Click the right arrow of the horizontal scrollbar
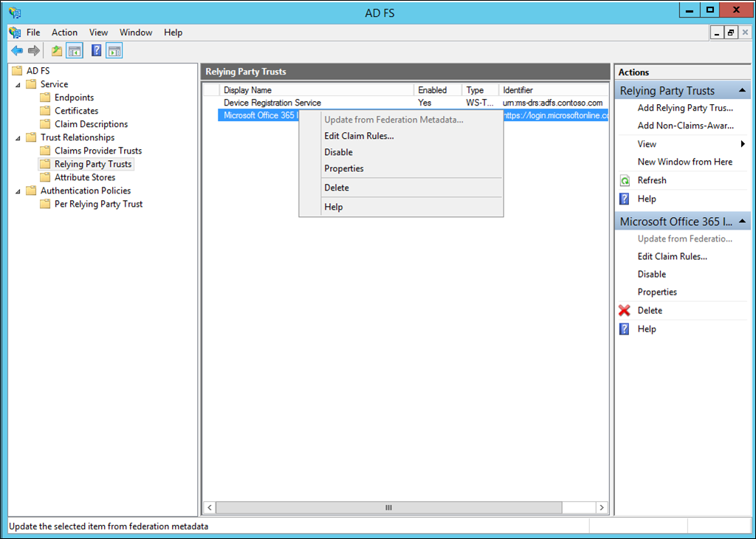 (x=601, y=507)
